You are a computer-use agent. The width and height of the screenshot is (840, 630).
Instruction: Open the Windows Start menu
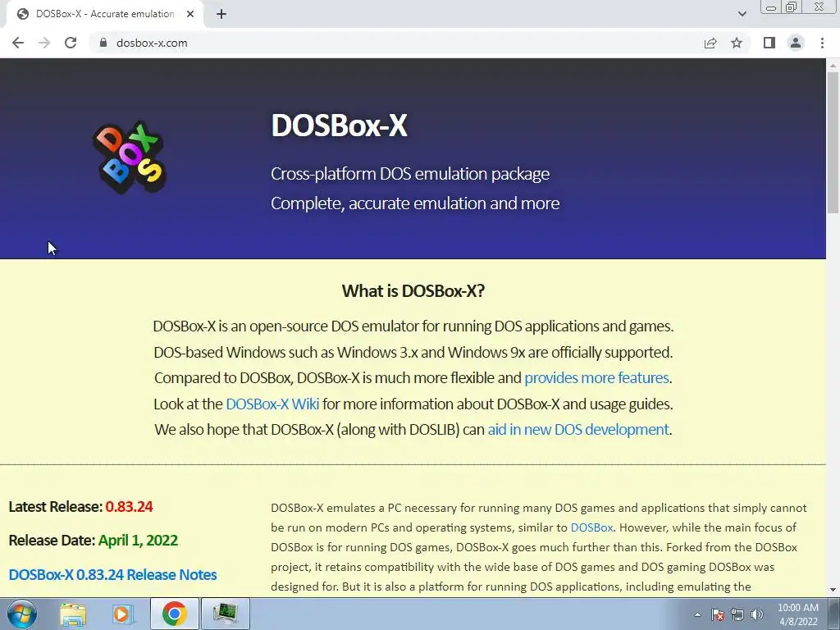pos(22,614)
